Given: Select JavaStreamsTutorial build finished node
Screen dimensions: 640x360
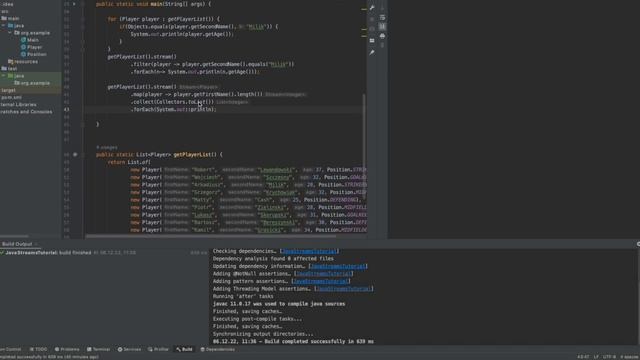Looking at the screenshot, I should [48, 253].
